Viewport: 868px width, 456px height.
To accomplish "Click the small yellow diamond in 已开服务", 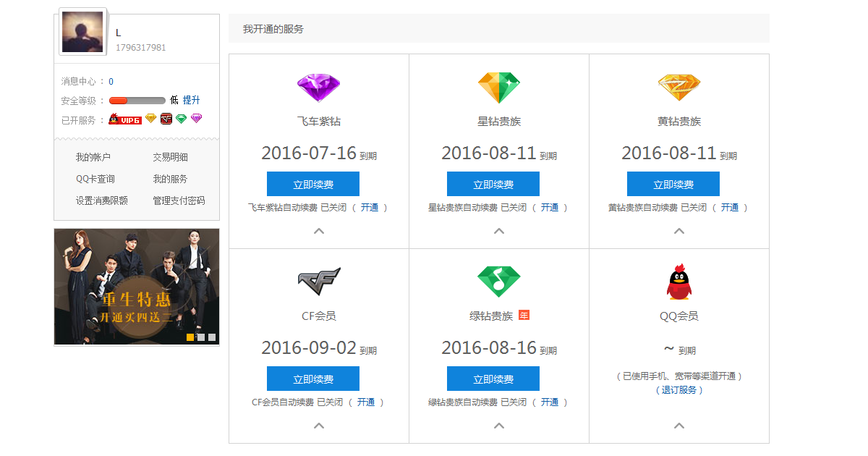I will (150, 119).
